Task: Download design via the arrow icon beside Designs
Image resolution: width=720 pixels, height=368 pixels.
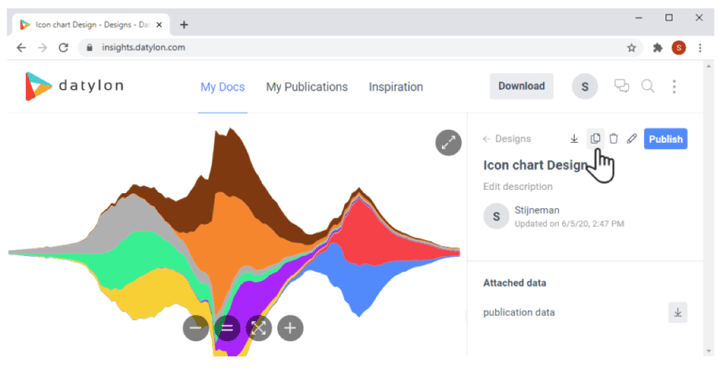Action: point(574,139)
